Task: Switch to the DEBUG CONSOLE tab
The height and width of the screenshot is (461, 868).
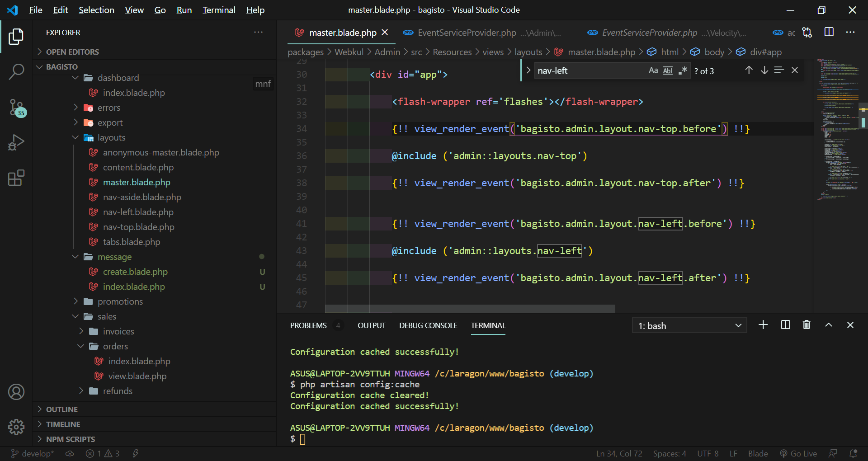Action: 428,325
